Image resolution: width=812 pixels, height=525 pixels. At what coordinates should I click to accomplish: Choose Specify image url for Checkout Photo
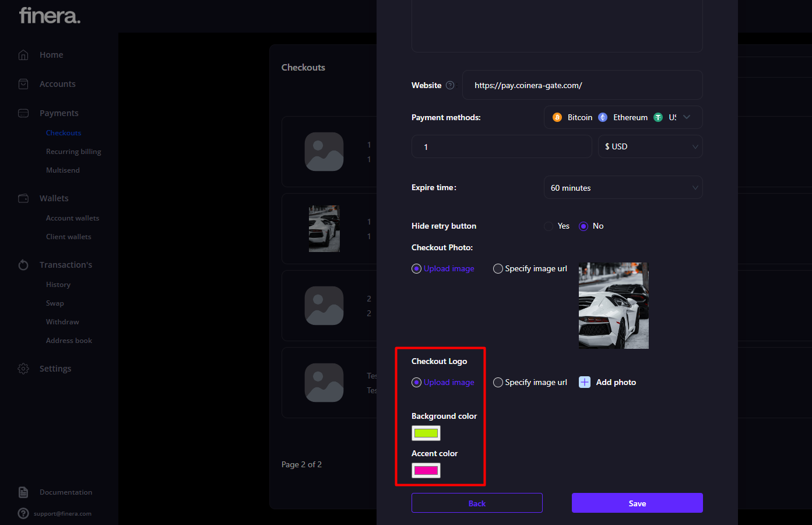pyautogui.click(x=498, y=269)
